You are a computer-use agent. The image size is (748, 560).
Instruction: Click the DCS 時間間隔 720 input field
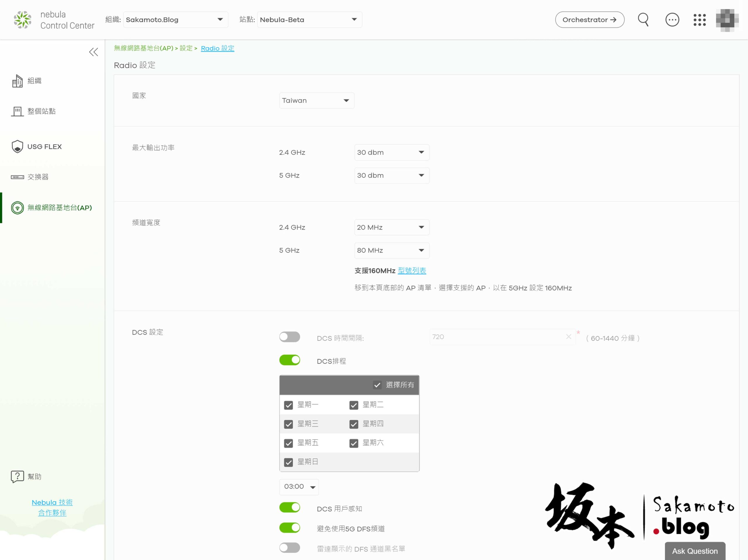tap(502, 337)
